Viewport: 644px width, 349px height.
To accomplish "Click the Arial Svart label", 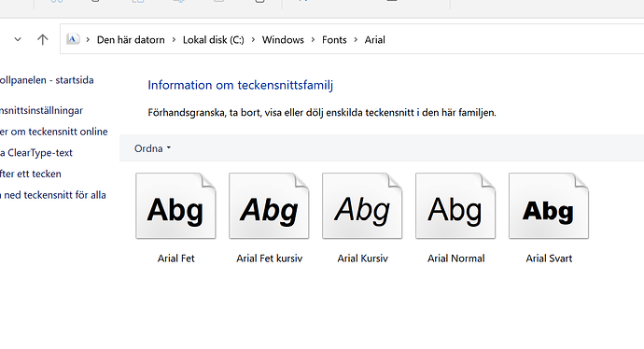I will 549,258.
